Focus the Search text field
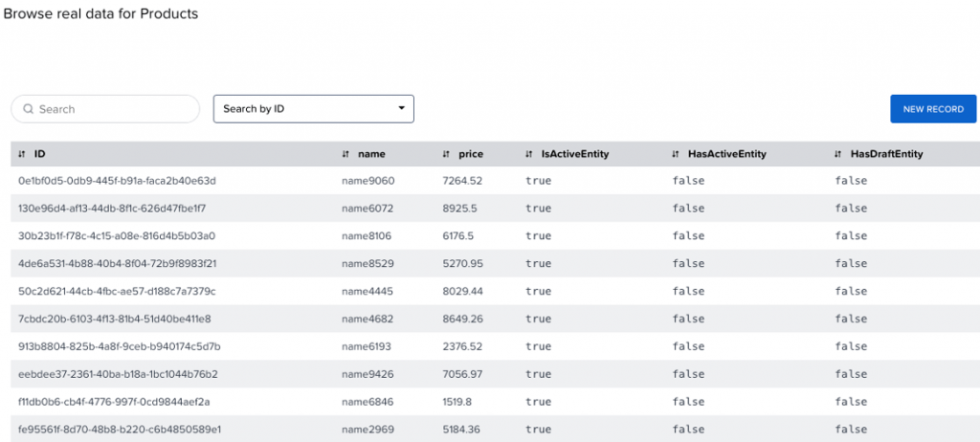This screenshot has height=442, width=980. click(105, 109)
